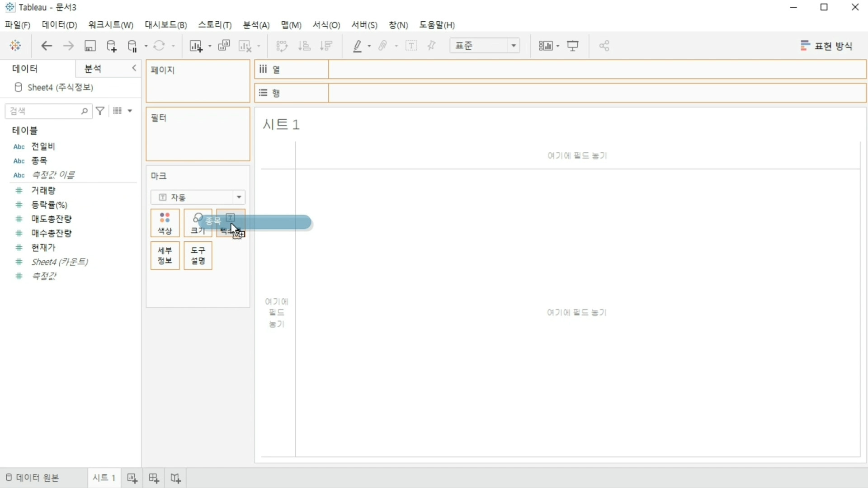This screenshot has width=868, height=488.
Task: Click the Presentation Mode icon
Action: click(x=573, y=46)
